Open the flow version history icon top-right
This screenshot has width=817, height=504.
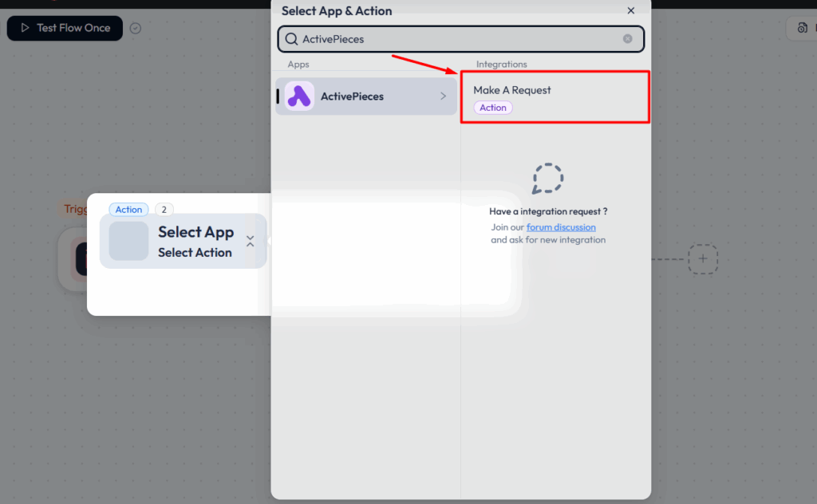(x=803, y=28)
